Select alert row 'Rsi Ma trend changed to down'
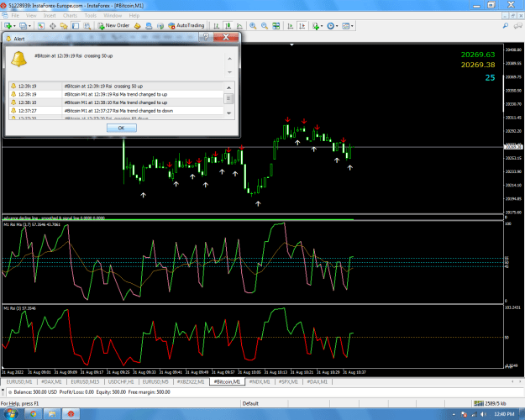Viewport: 525px width, 420px height. click(x=116, y=111)
